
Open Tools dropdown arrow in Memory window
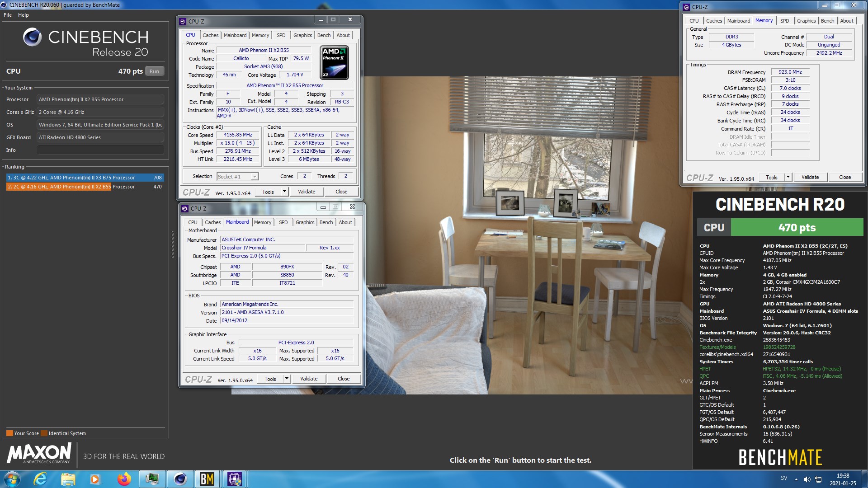pos(788,177)
